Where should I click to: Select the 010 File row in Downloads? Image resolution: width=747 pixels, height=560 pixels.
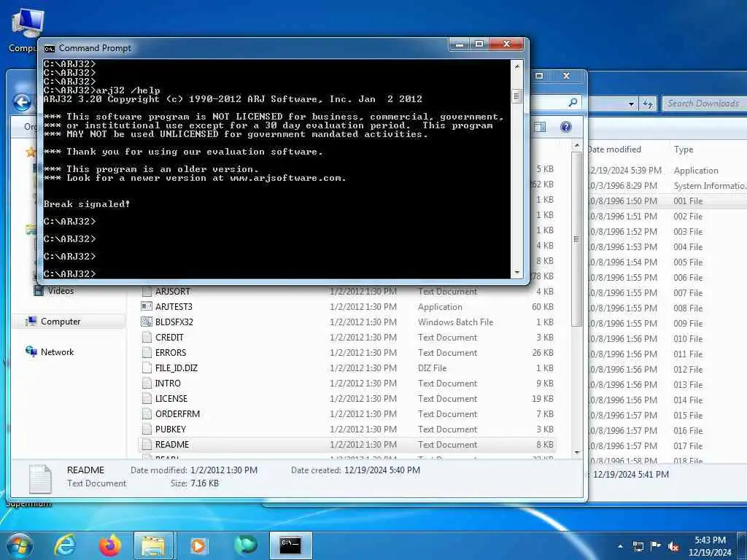click(667, 338)
